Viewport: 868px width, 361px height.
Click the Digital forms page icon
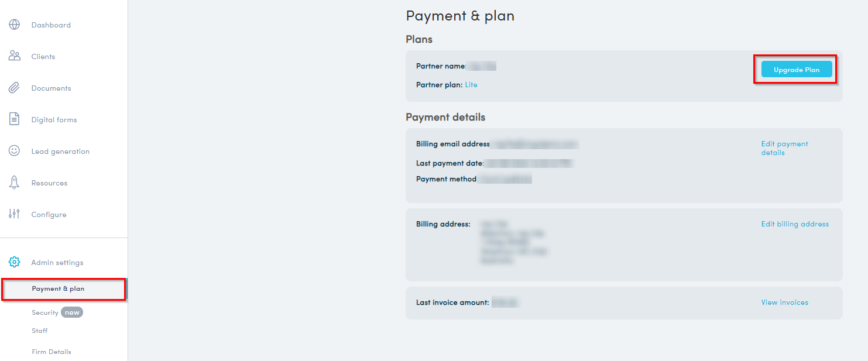(x=14, y=119)
